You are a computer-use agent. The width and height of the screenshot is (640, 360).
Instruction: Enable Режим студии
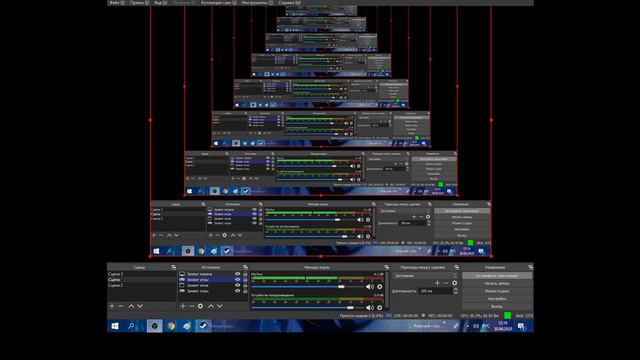[x=497, y=291]
